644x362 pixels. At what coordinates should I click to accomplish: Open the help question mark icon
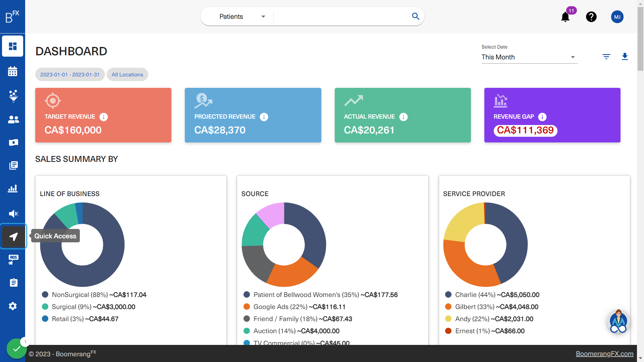591,17
